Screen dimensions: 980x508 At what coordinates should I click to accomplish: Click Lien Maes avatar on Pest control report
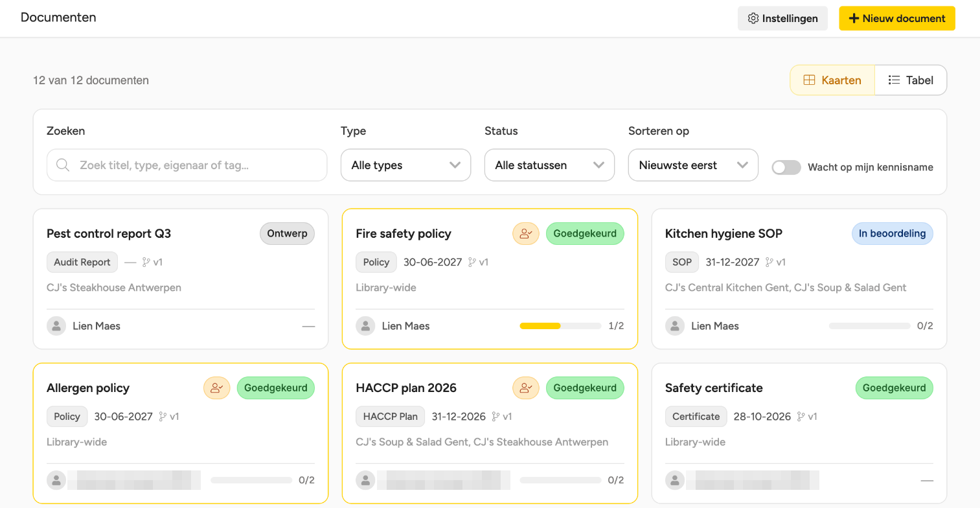(x=56, y=326)
